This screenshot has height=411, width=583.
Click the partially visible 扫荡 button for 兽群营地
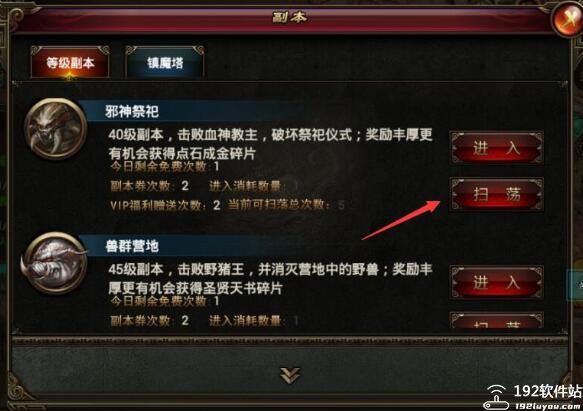tap(496, 320)
